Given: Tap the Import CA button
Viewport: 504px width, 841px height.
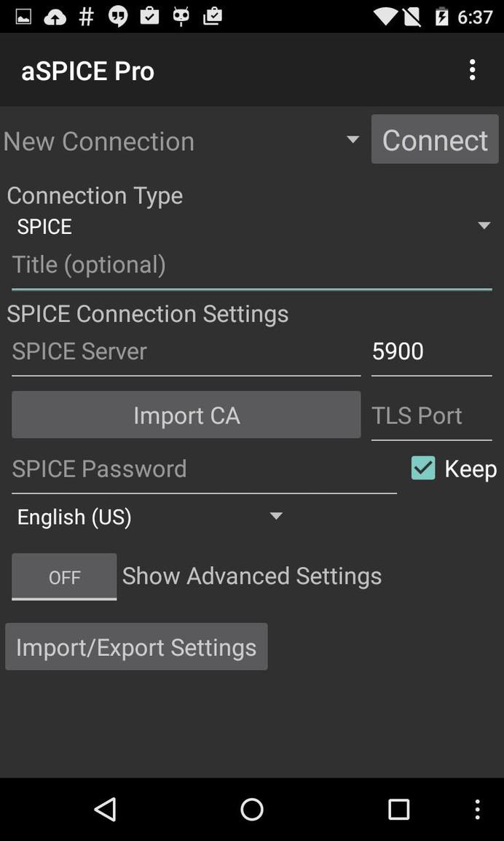Looking at the screenshot, I should point(186,415).
